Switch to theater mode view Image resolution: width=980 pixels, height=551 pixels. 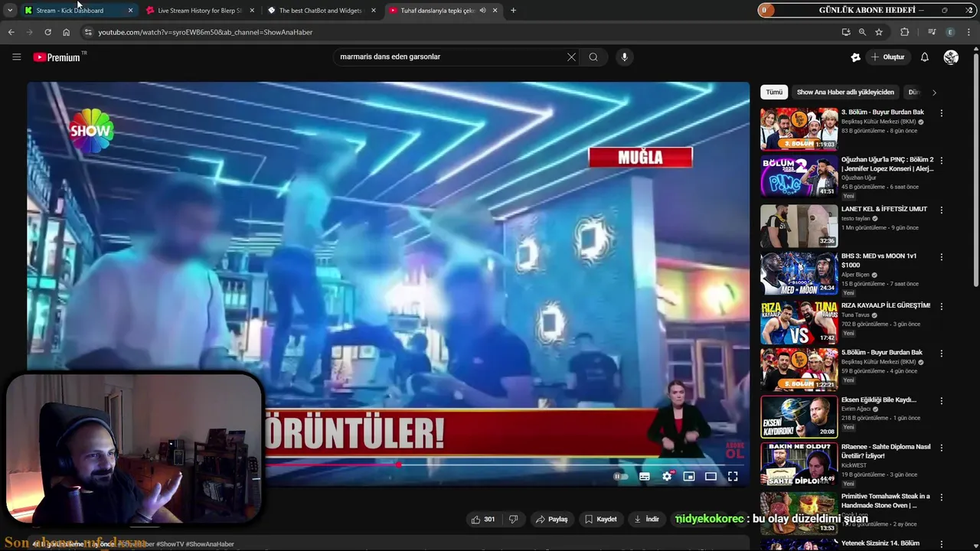(x=710, y=476)
